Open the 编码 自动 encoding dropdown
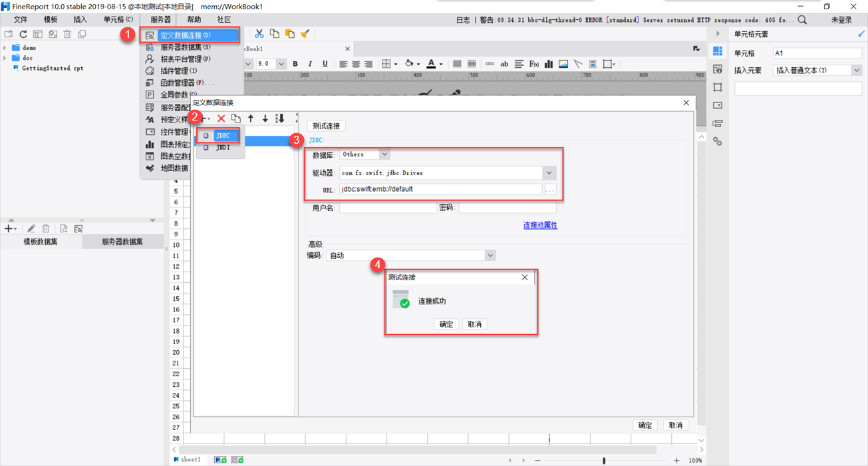The width and height of the screenshot is (868, 466). [490, 256]
